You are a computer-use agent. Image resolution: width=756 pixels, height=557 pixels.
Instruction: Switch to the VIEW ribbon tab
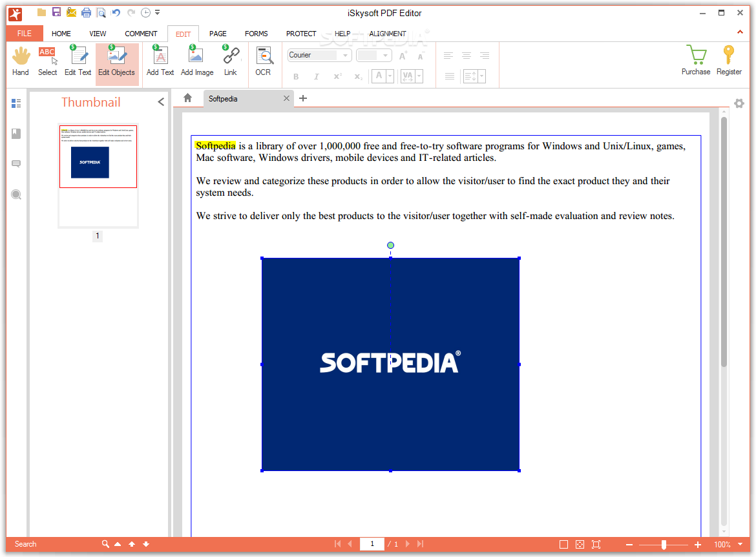(98, 33)
